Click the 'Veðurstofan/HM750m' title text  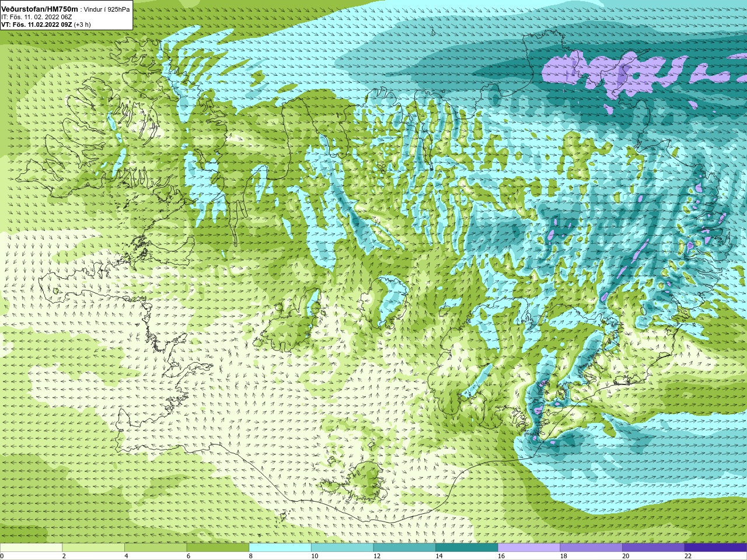(39, 9)
